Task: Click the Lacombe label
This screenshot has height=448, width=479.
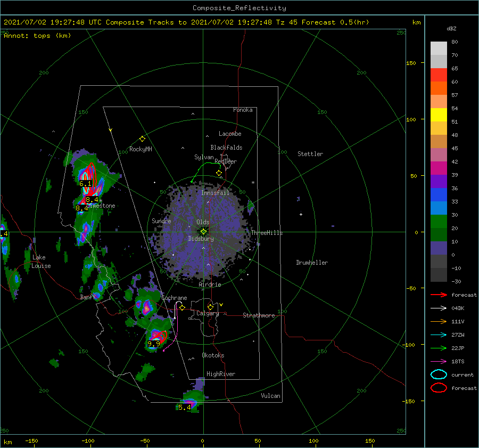Action: (x=230, y=134)
